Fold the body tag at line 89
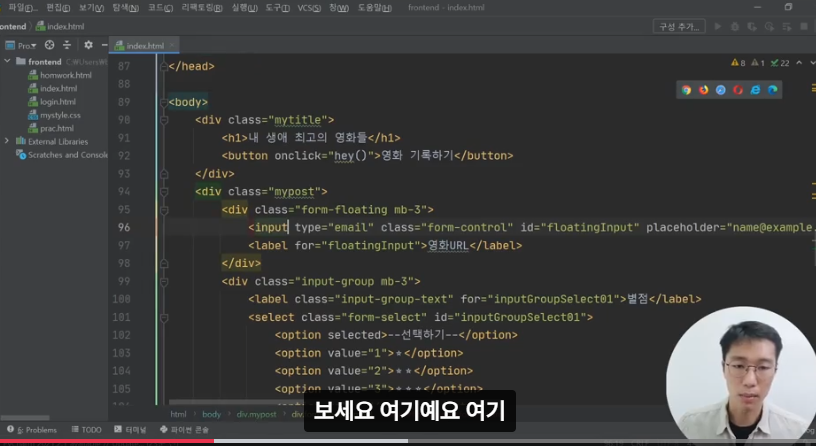 click(164, 102)
